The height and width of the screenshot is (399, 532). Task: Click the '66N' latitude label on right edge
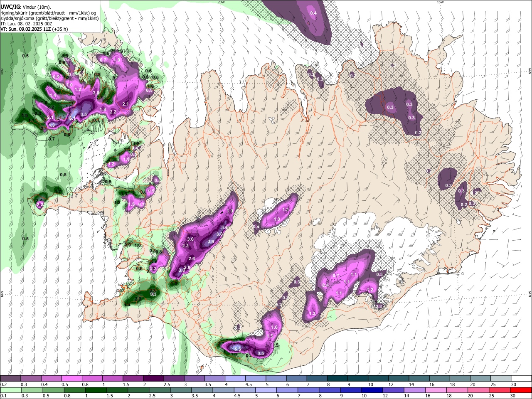(x=530, y=71)
